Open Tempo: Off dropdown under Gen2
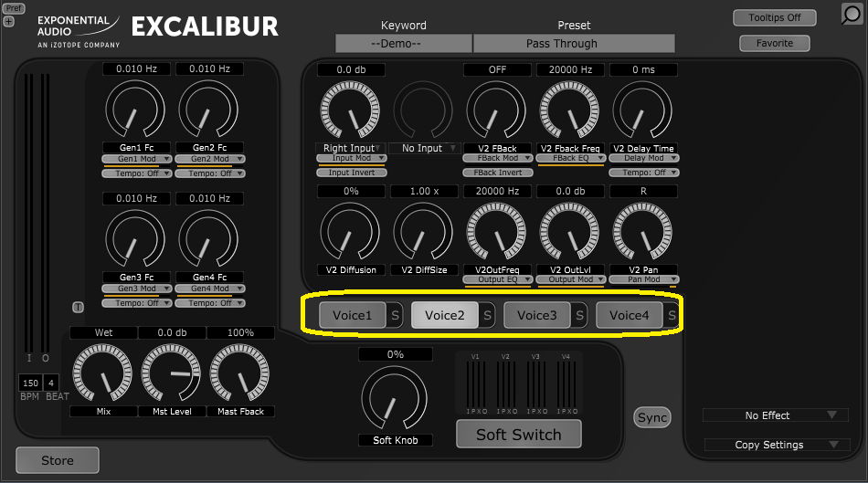Image resolution: width=868 pixels, height=483 pixels. coord(210,173)
